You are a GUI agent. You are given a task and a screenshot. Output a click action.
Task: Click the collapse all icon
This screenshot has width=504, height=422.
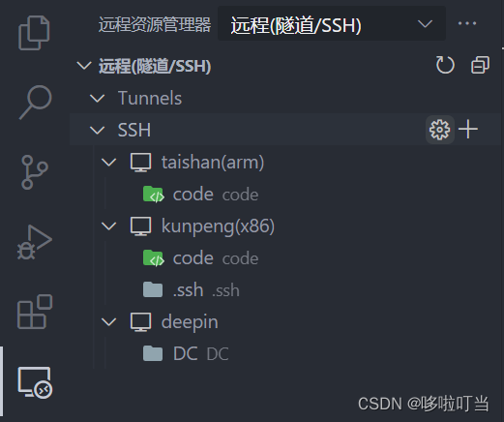coord(480,65)
